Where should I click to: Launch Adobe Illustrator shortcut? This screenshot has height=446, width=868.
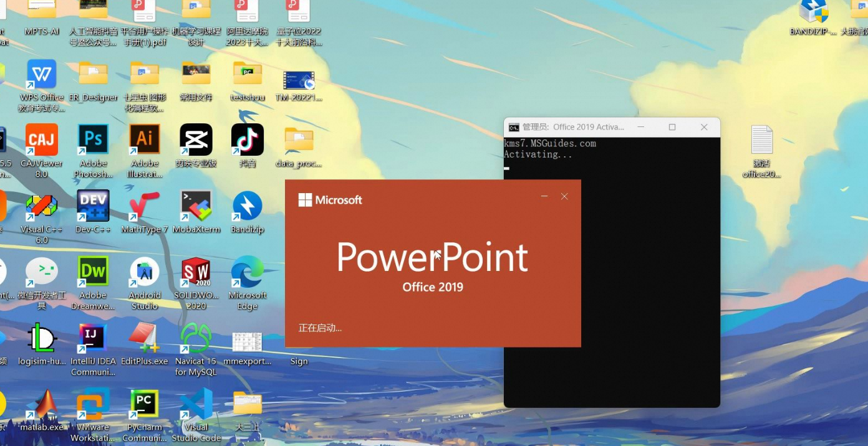[145, 140]
